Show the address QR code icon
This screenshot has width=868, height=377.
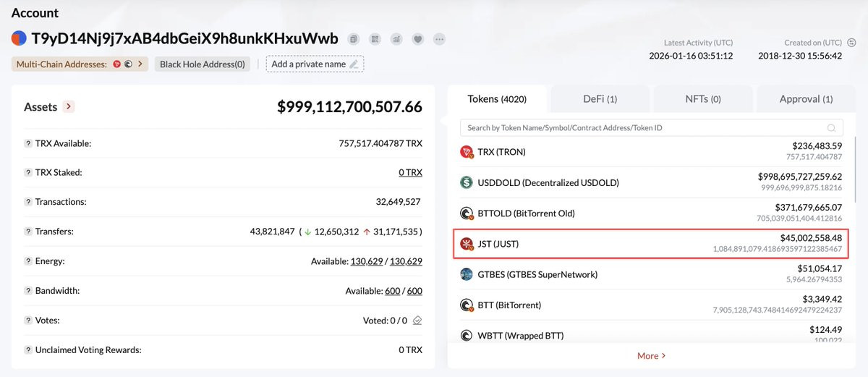[x=375, y=39]
